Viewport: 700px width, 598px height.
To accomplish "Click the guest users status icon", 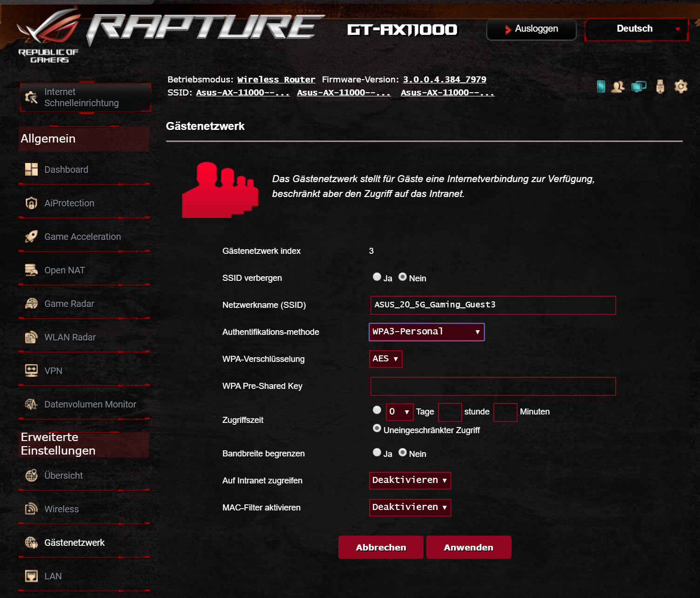I will 618,87.
